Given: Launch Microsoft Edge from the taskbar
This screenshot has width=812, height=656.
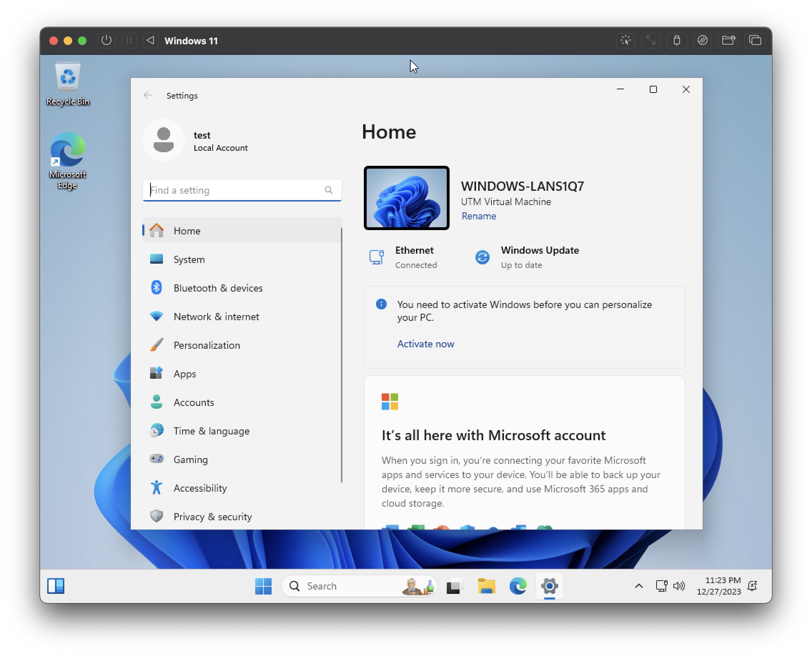Looking at the screenshot, I should click(x=518, y=586).
